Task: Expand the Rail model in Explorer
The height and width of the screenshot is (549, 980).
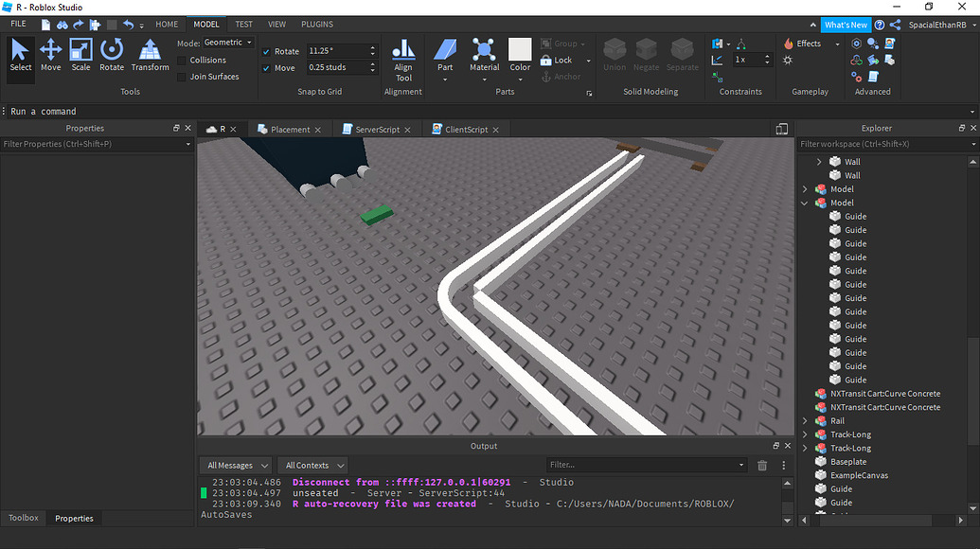Action: pos(805,421)
